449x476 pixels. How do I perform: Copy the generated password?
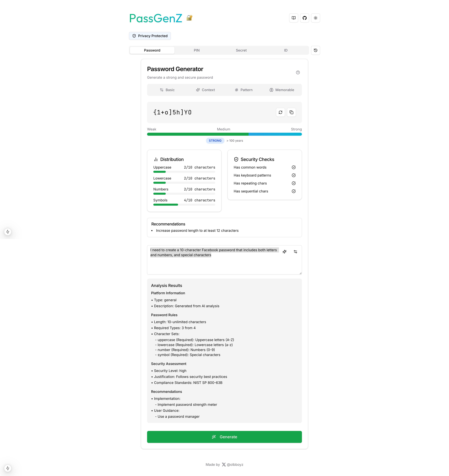pyautogui.click(x=291, y=112)
